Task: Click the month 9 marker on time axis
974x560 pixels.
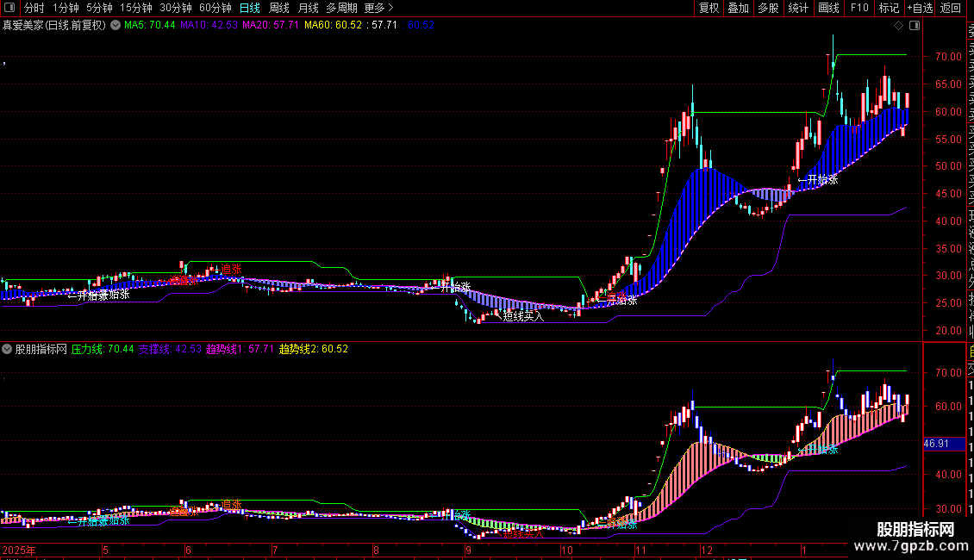Action: click(x=468, y=550)
